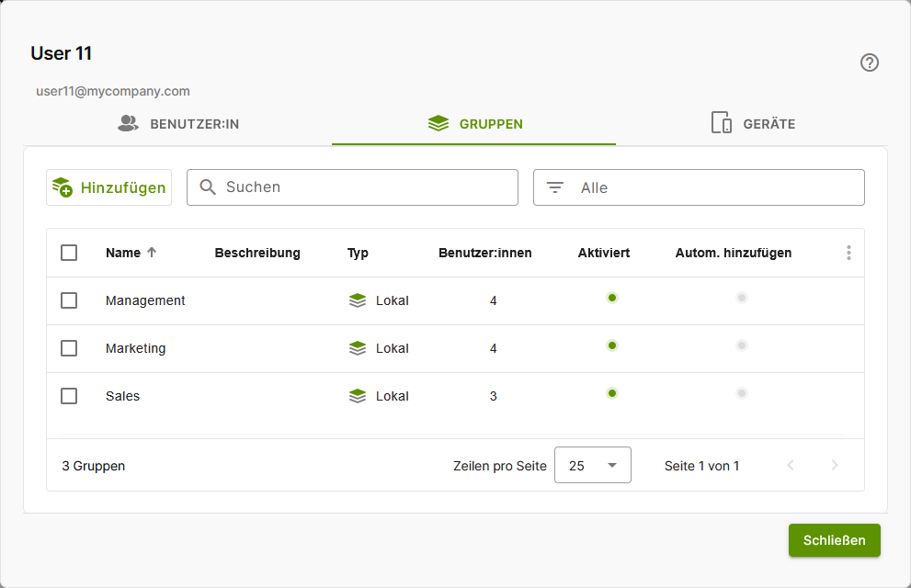
Task: Check the select-all checkbox in header
Action: pyautogui.click(x=69, y=253)
